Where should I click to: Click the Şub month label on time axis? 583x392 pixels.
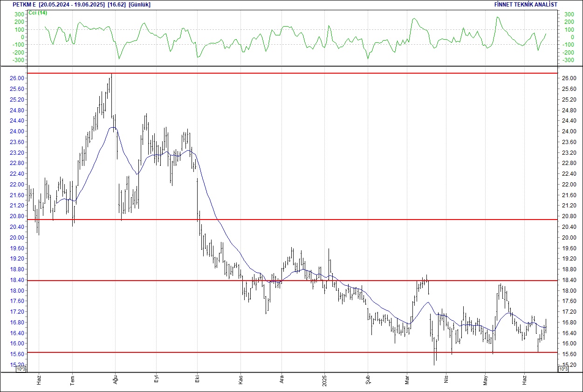click(x=368, y=380)
